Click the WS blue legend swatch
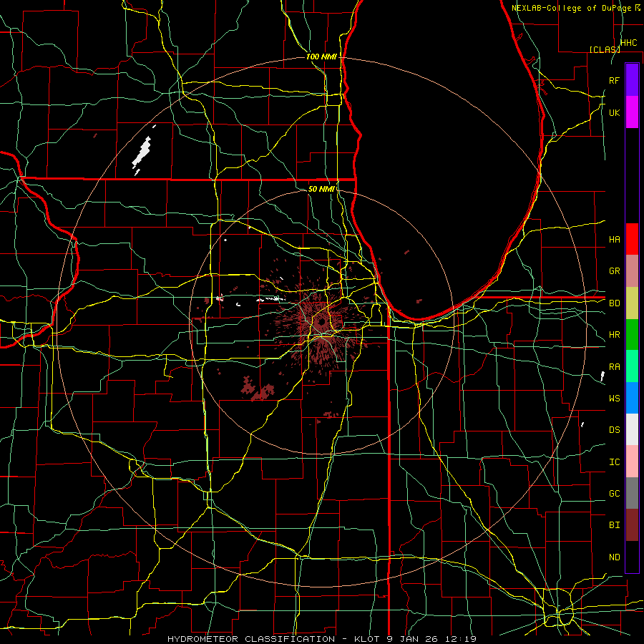The image size is (644, 644). (632, 398)
